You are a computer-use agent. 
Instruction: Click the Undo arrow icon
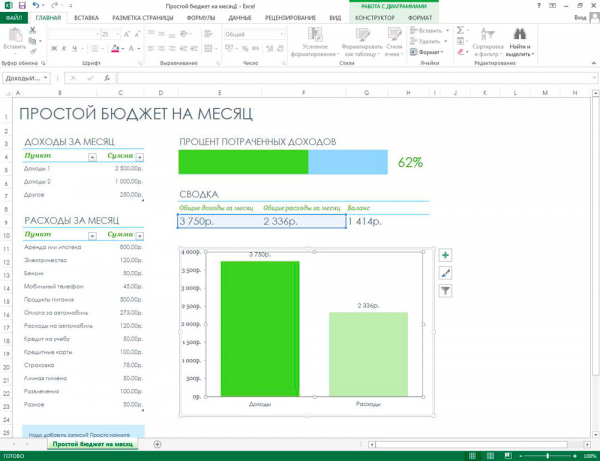tap(36, 5)
